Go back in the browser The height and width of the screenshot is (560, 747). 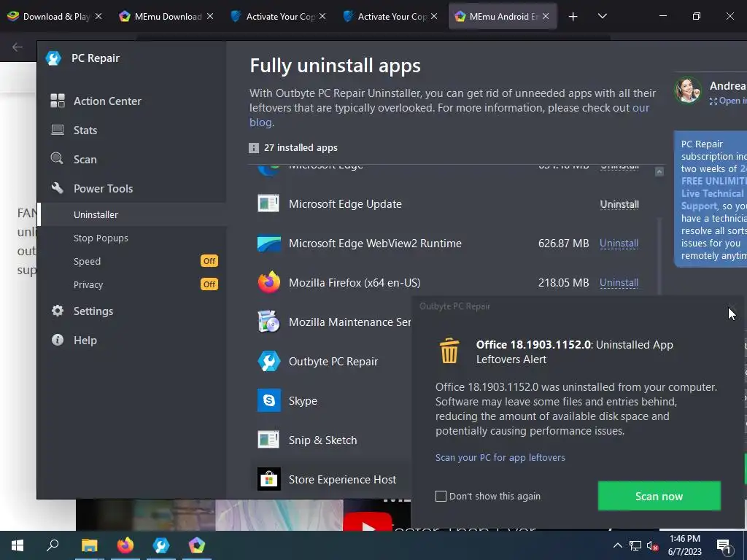pos(18,47)
